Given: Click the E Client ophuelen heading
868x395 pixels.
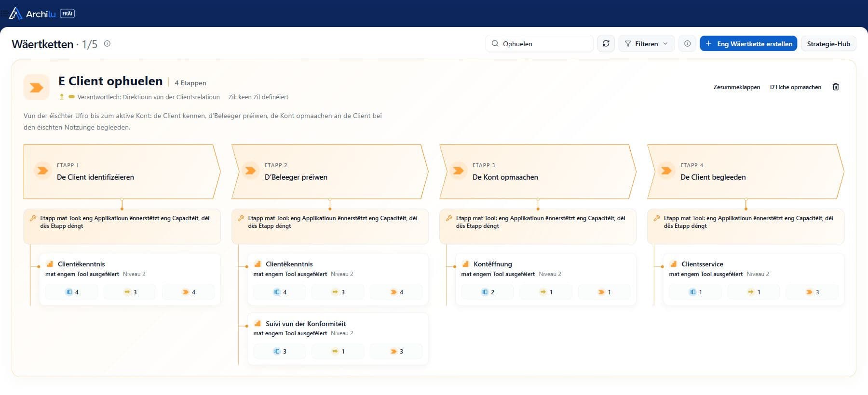Looking at the screenshot, I should (110, 81).
